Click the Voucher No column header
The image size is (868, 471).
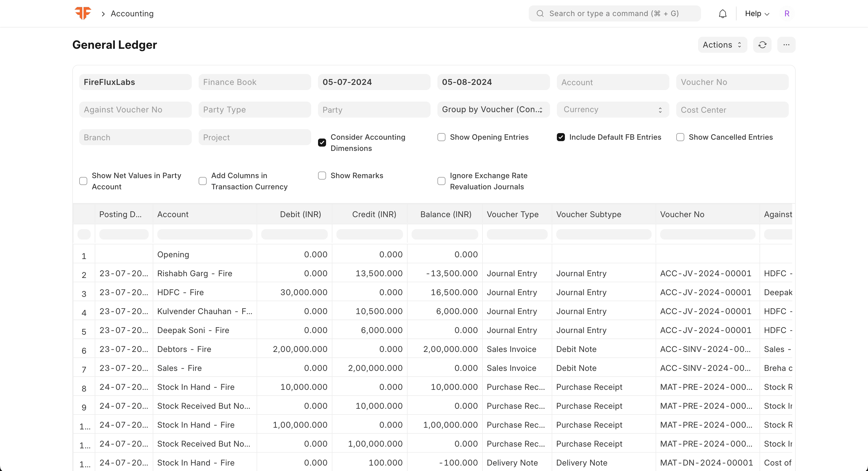[707, 215]
